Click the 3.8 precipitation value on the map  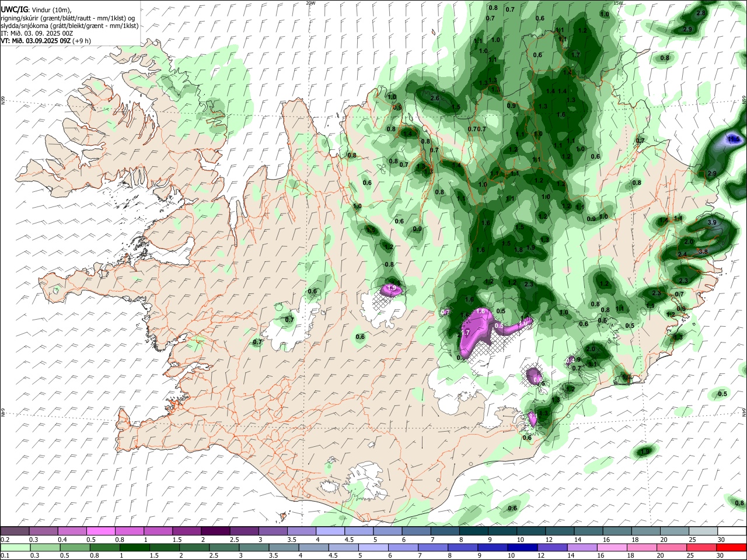point(703,252)
